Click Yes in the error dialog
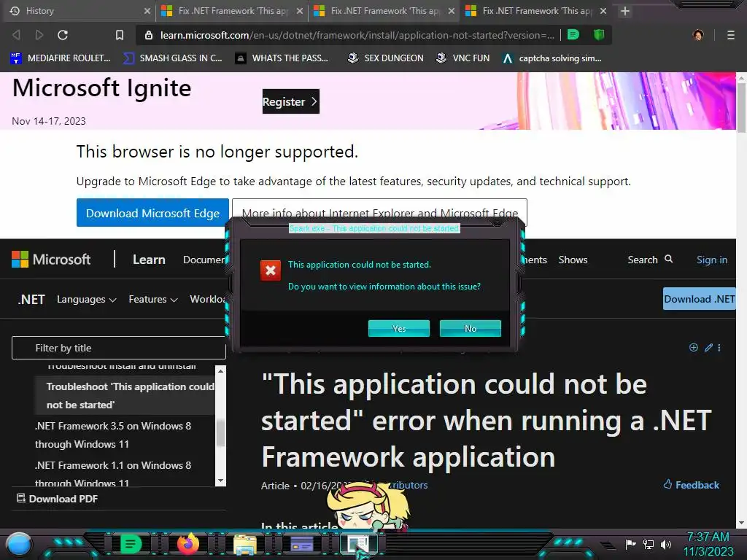The image size is (747, 560). [399, 329]
